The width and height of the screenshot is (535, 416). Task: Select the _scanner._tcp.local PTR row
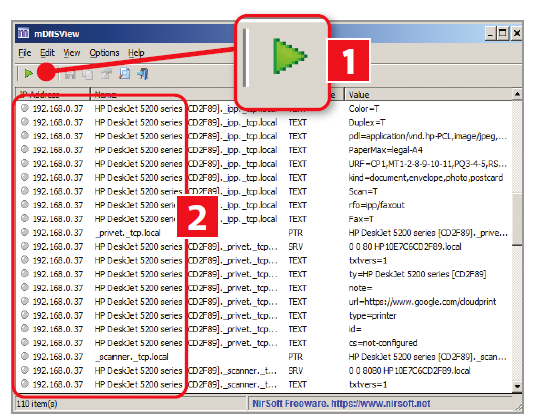(x=263, y=357)
